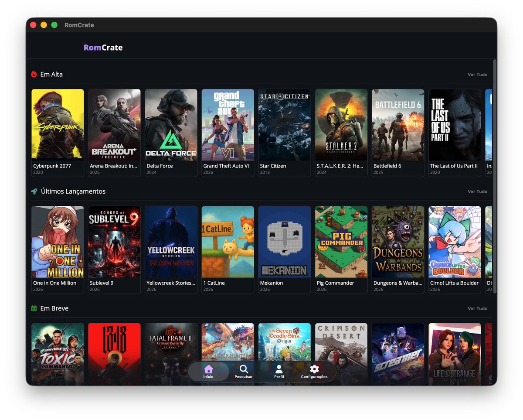Select Cirno! Lifts a Boulder cover
This screenshot has width=523, height=420.
(x=455, y=242)
